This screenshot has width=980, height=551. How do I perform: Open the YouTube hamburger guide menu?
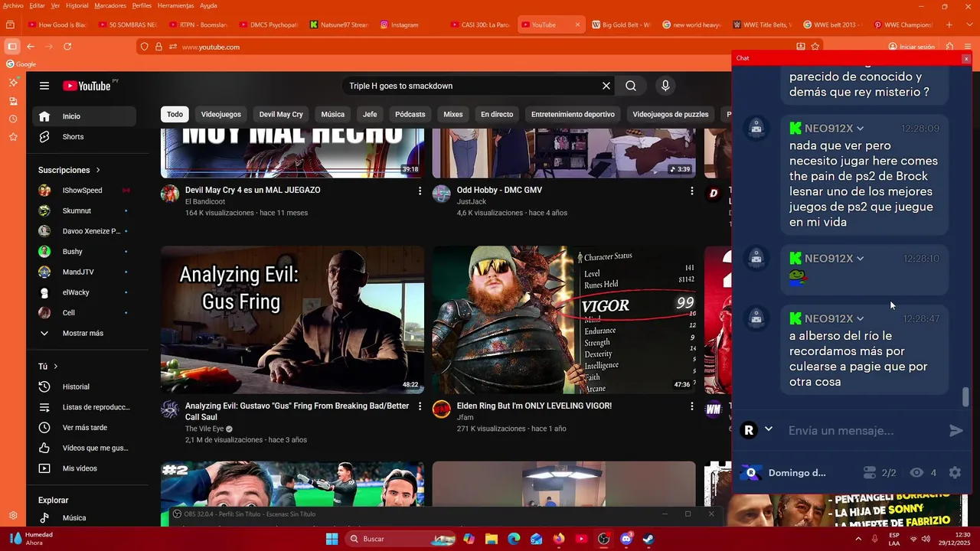pyautogui.click(x=44, y=86)
